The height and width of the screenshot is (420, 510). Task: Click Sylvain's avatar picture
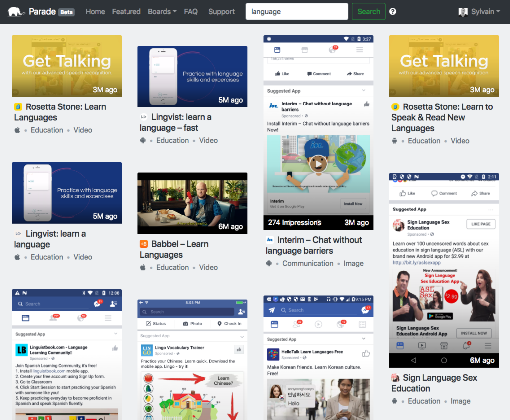pos(464,11)
